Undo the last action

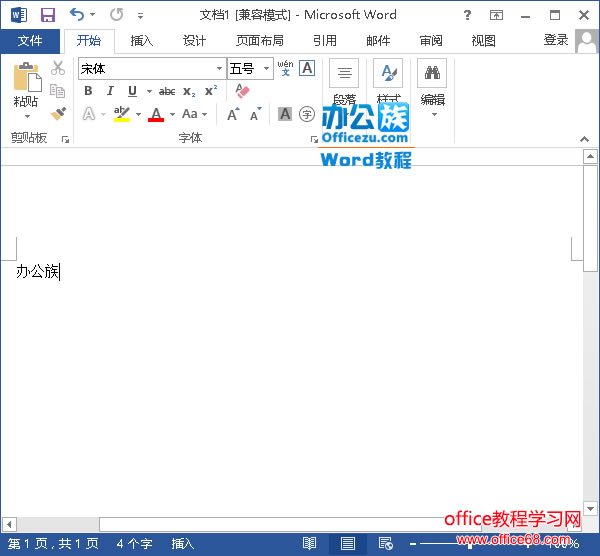coord(77,15)
